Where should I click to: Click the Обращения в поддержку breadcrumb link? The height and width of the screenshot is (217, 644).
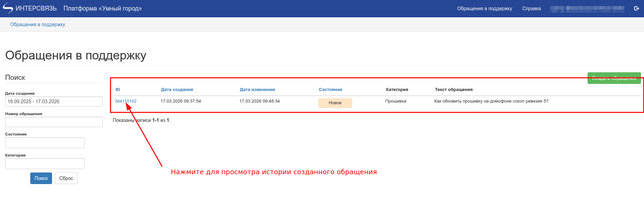(x=37, y=24)
